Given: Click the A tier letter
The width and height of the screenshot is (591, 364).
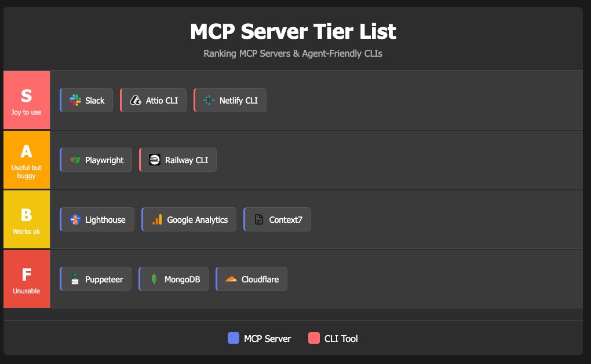Looking at the screenshot, I should coord(27,151).
